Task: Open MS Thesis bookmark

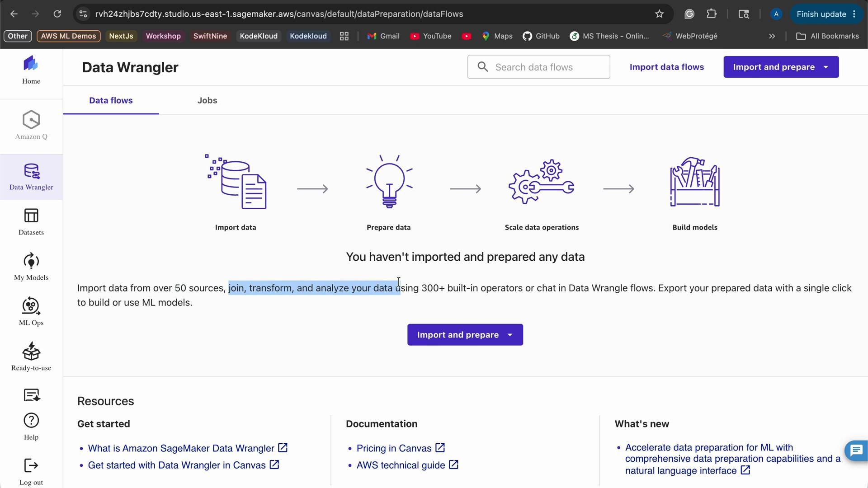Action: [x=609, y=36]
